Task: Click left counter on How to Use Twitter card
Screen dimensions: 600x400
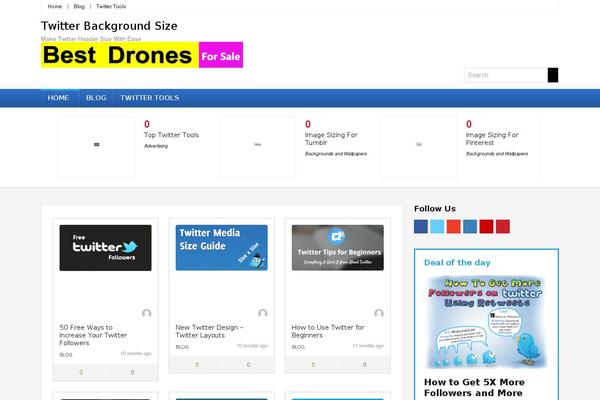Action: [313, 364]
